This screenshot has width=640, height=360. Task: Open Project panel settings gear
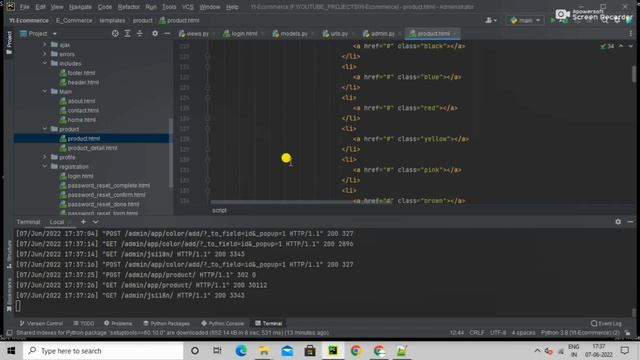tap(155, 33)
